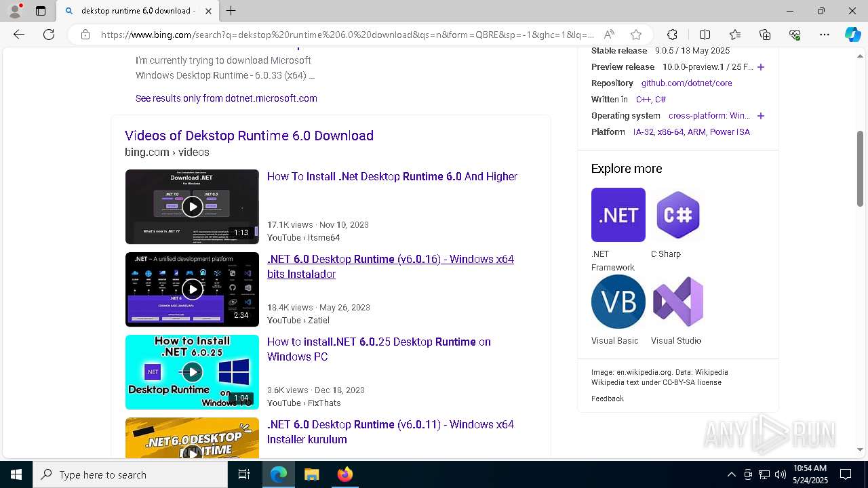Open the tab actions menu icon
Screen dimensions: 868x488
(x=41, y=11)
